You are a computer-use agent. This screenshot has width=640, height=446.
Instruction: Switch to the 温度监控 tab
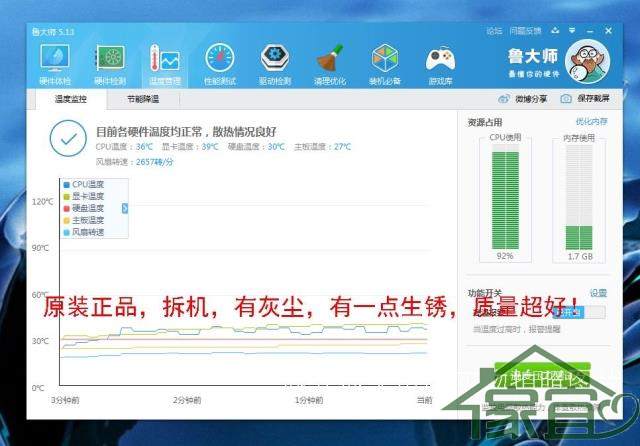pyautogui.click(x=71, y=99)
